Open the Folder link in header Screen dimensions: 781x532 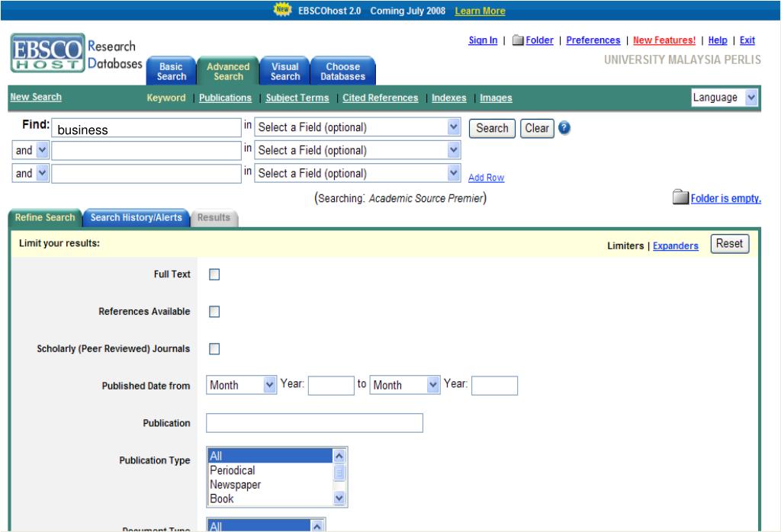pos(539,40)
